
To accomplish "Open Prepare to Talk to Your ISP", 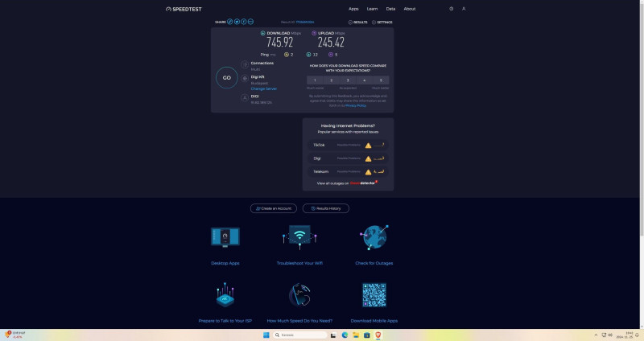I will pos(225,321).
